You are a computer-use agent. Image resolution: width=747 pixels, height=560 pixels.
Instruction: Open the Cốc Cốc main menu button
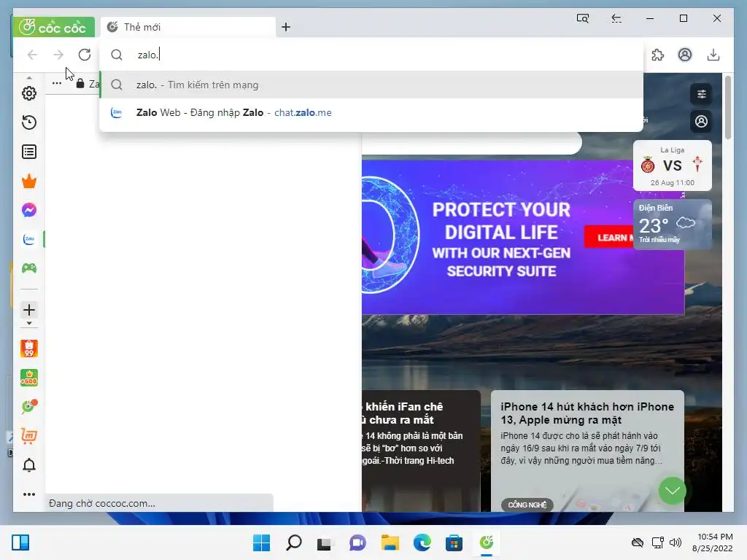(53, 27)
